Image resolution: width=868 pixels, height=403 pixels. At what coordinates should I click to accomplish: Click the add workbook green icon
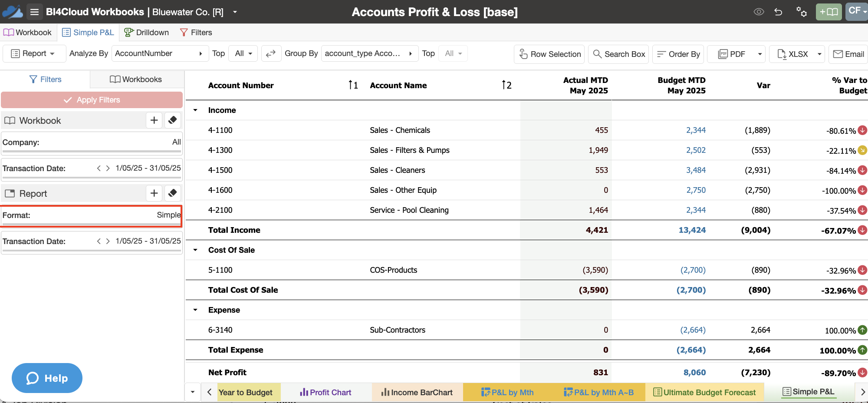[x=829, y=12]
